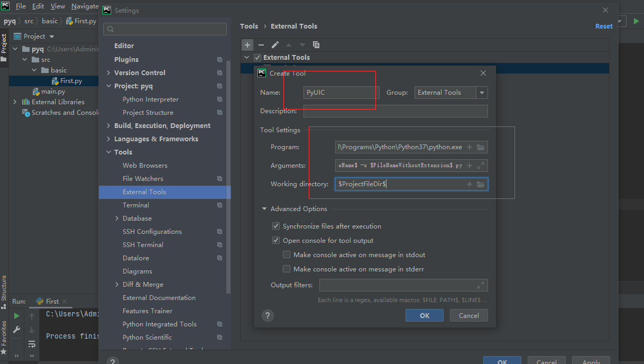The height and width of the screenshot is (364, 644).
Task: Run the project with the green toolbar arrow
Action: [636, 21]
